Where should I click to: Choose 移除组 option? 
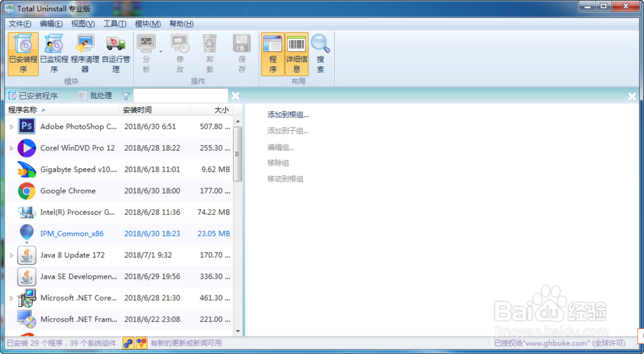tap(278, 163)
